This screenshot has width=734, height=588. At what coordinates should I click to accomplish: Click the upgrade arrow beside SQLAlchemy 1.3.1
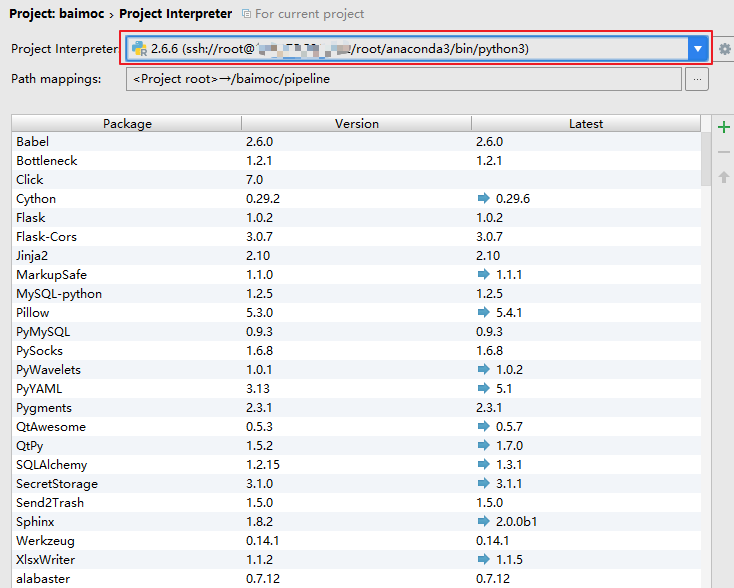(483, 464)
